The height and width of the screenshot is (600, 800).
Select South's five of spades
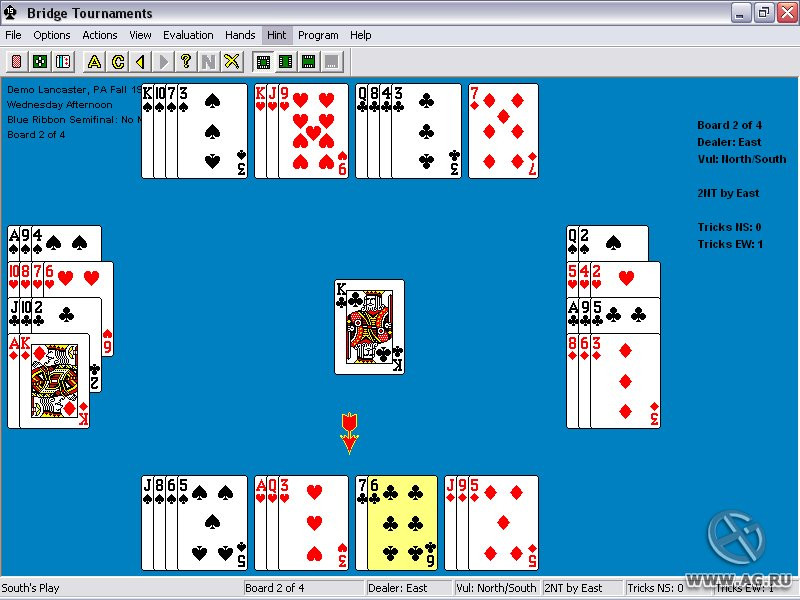point(212,523)
